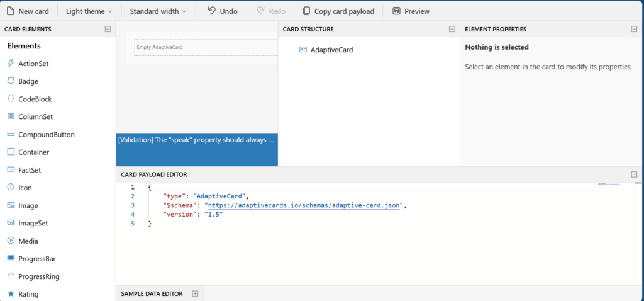Click the ActionSet label text
Screen dimensions: 644x301
point(34,64)
